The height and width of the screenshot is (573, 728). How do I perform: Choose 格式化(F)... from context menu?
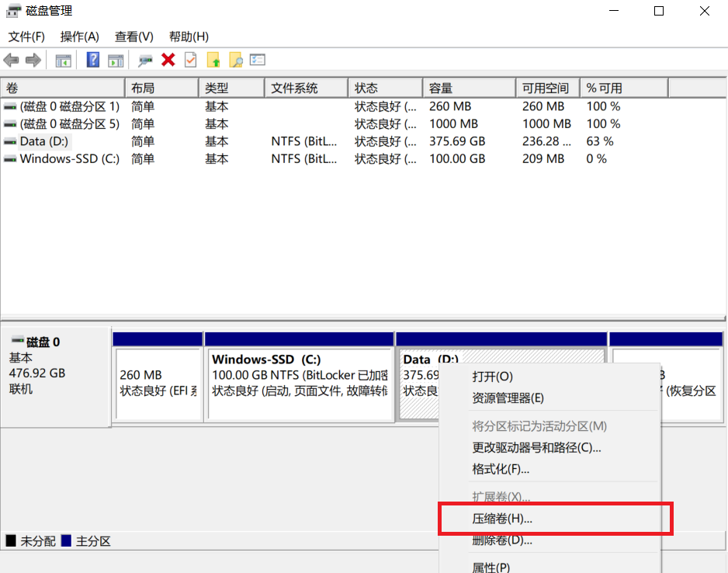pos(501,469)
